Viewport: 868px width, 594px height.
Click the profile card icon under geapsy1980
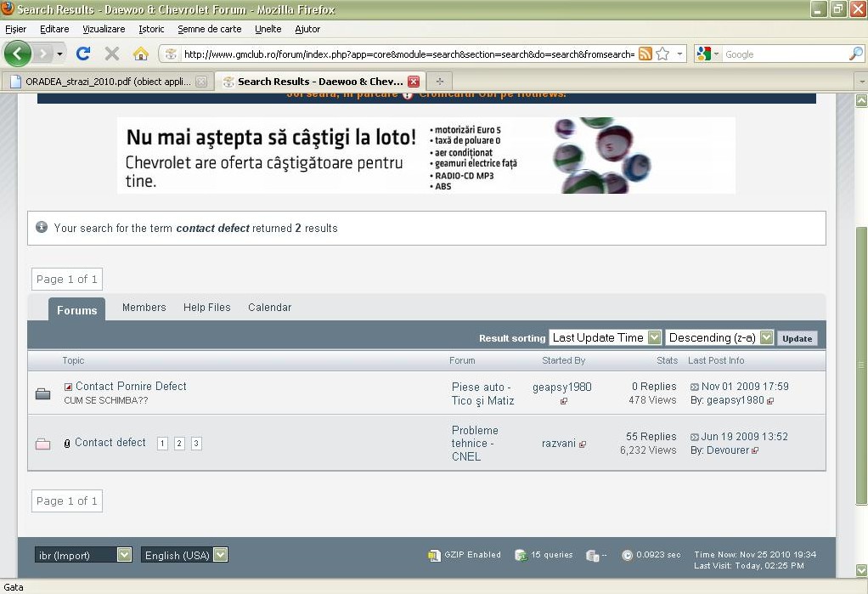point(564,401)
